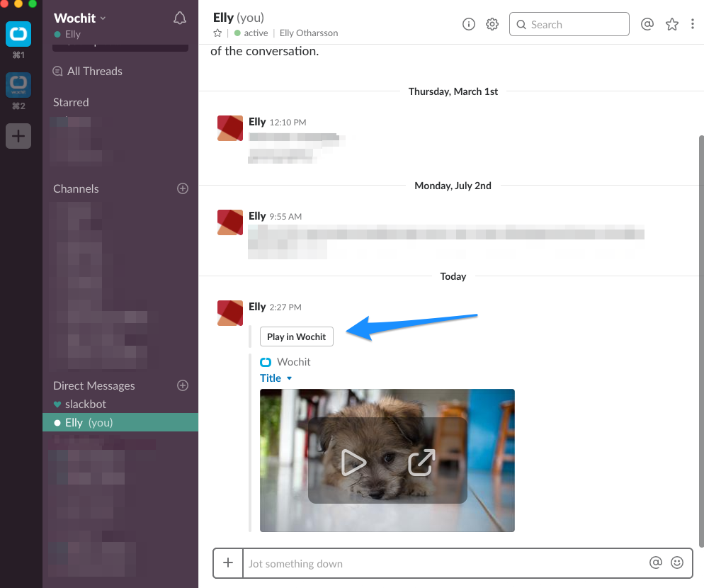Click the Wochit logo icon in attachment
The image size is (704, 588).
[x=266, y=362]
